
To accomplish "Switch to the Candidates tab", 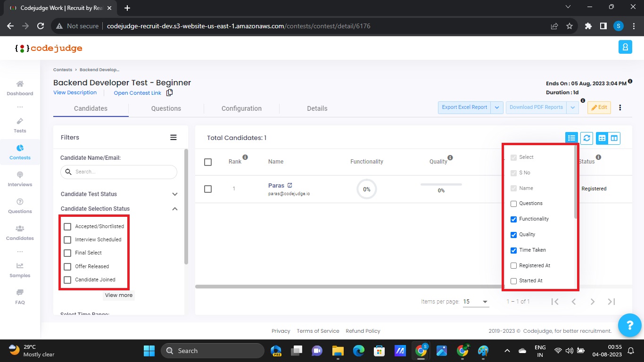I will tap(91, 108).
